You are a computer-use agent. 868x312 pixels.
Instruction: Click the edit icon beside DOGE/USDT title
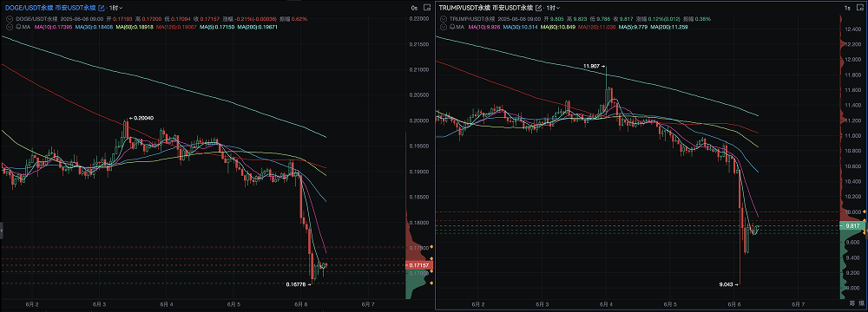point(102,9)
